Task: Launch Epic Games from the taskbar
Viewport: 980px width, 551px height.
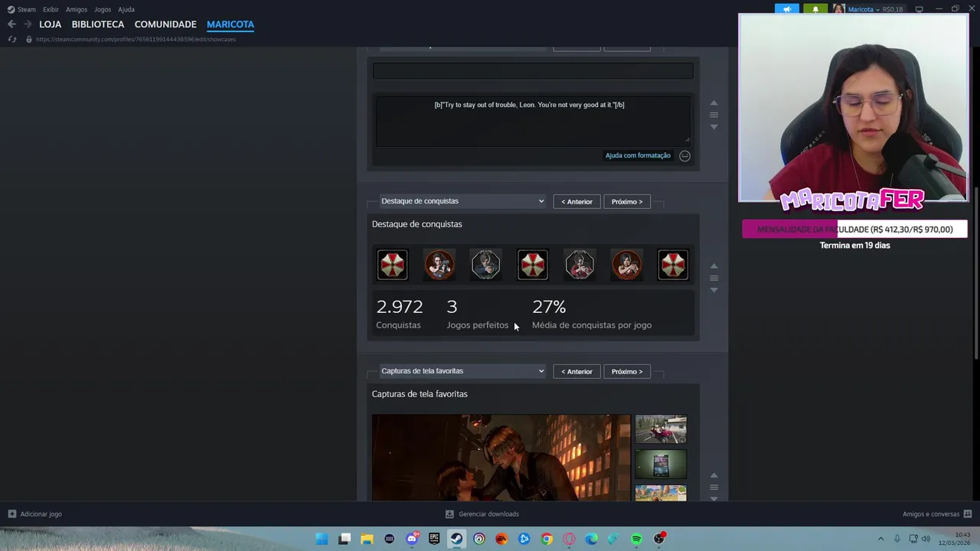Action: click(x=434, y=539)
